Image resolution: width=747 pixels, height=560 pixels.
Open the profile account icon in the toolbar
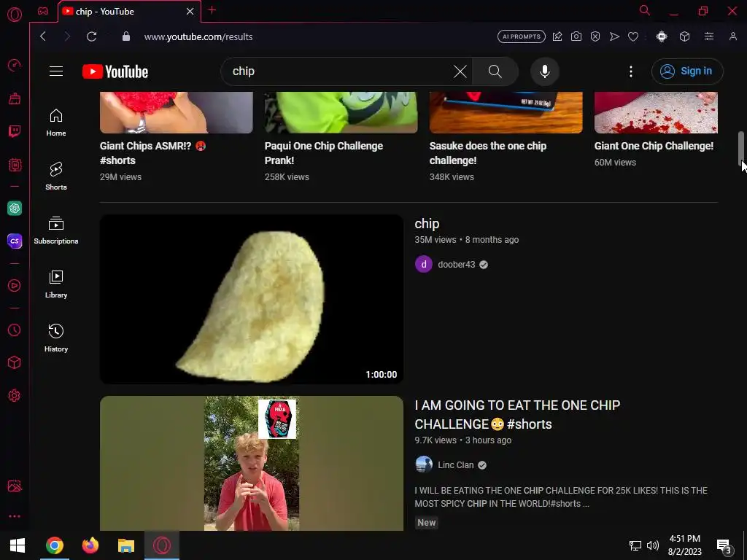[x=732, y=36]
